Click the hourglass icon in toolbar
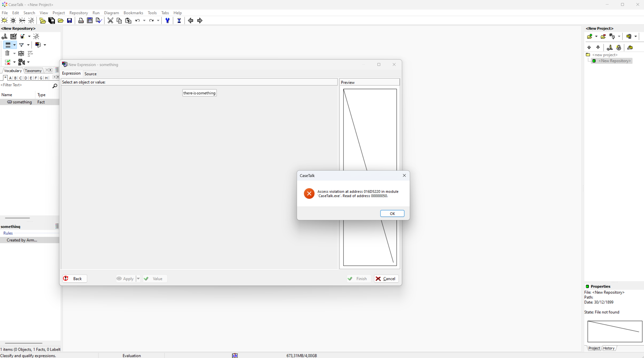 click(x=179, y=21)
